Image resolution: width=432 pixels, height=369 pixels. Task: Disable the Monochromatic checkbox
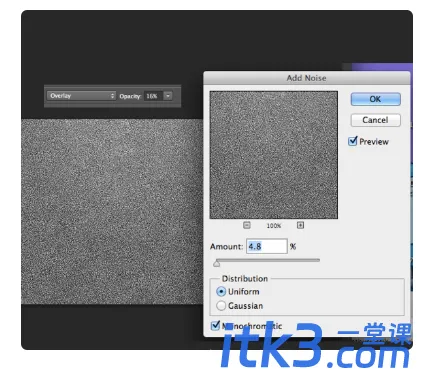[215, 326]
